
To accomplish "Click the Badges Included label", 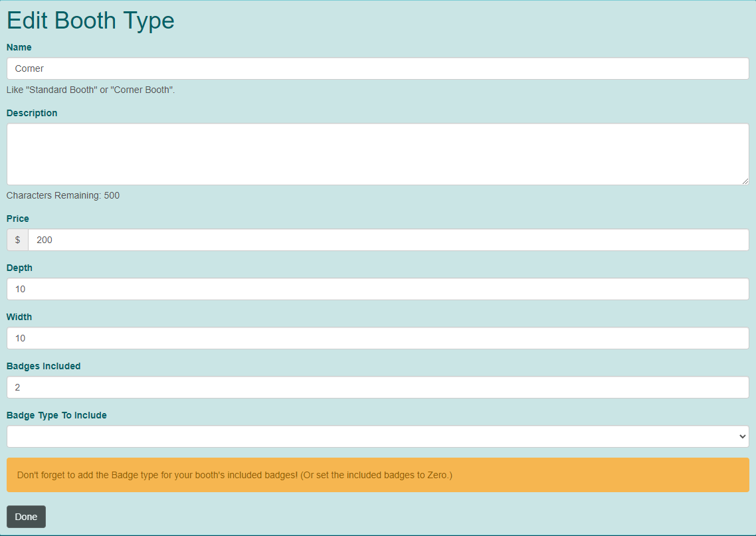I will coord(43,366).
